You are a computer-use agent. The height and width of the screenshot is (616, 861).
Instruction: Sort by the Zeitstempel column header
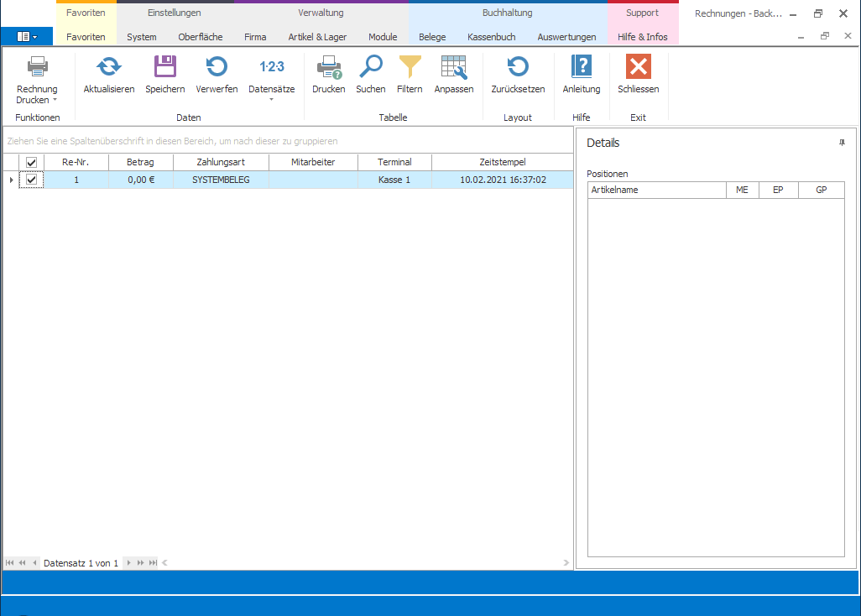coord(503,162)
